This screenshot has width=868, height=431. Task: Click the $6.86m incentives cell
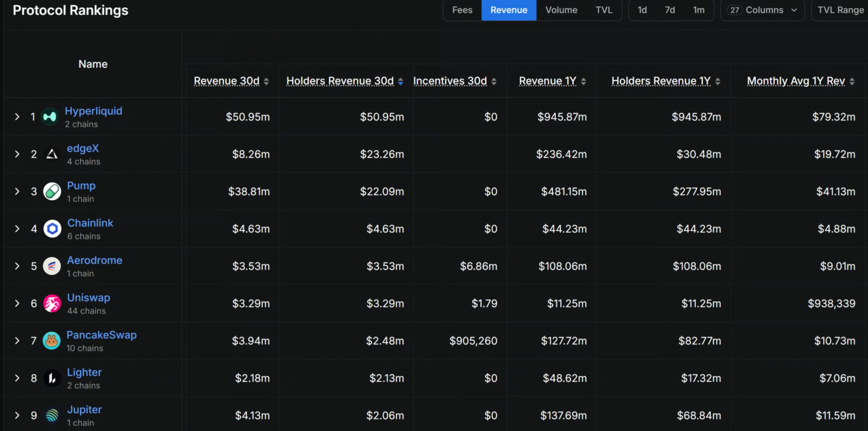tap(478, 266)
